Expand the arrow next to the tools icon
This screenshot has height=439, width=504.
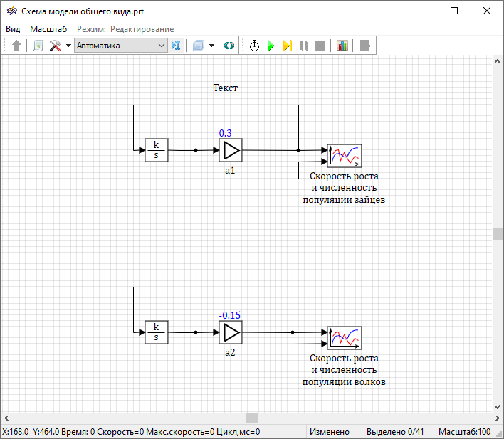coord(68,46)
